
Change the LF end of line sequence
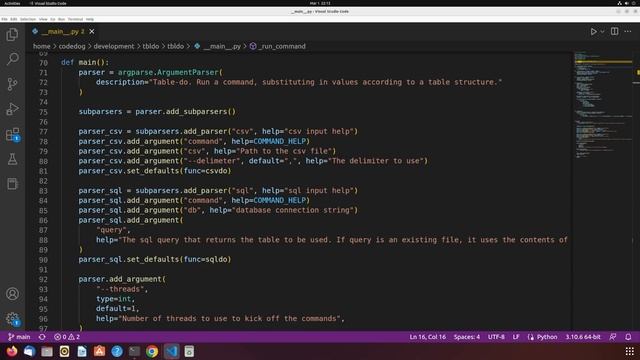(516, 337)
